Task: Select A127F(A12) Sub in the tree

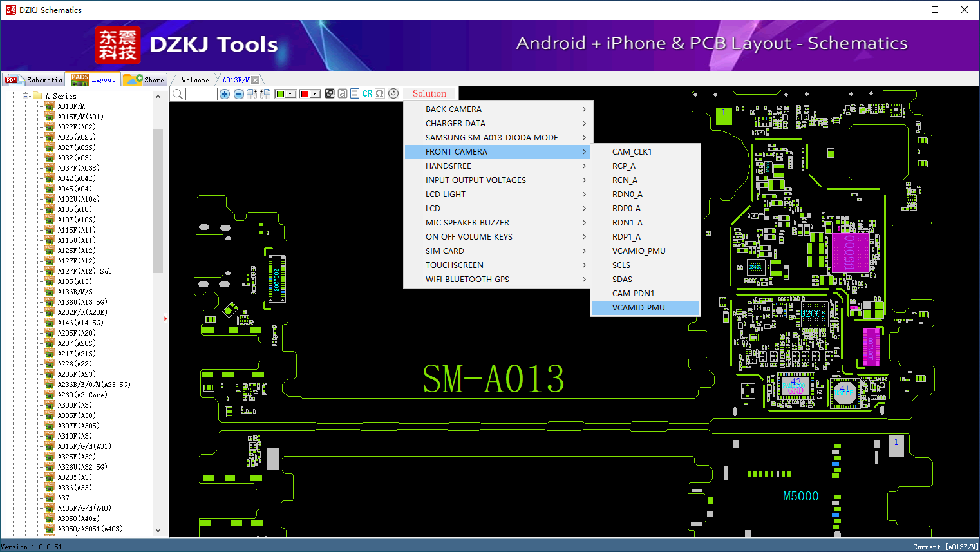Action: 84,271
